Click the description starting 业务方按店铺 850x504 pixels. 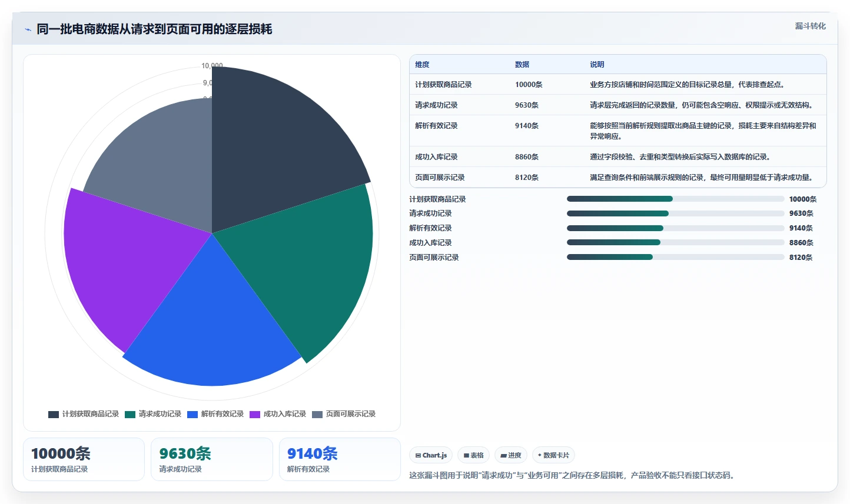pyautogui.click(x=687, y=85)
